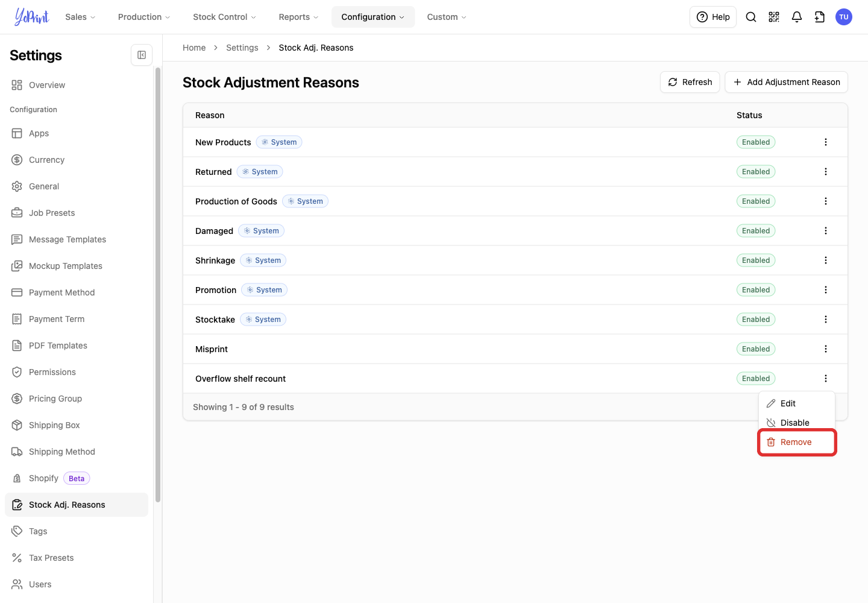Expand the Stock Control dropdown menu

[x=224, y=17]
